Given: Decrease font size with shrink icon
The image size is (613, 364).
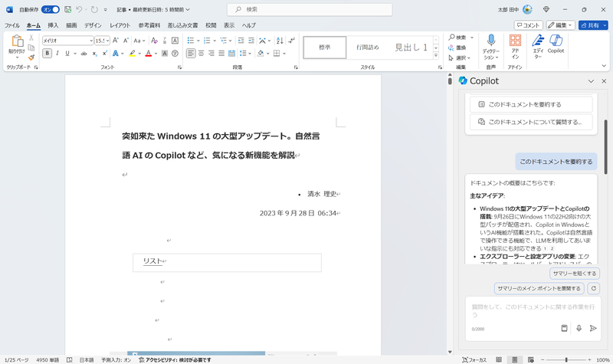Looking at the screenshot, I should (x=126, y=41).
